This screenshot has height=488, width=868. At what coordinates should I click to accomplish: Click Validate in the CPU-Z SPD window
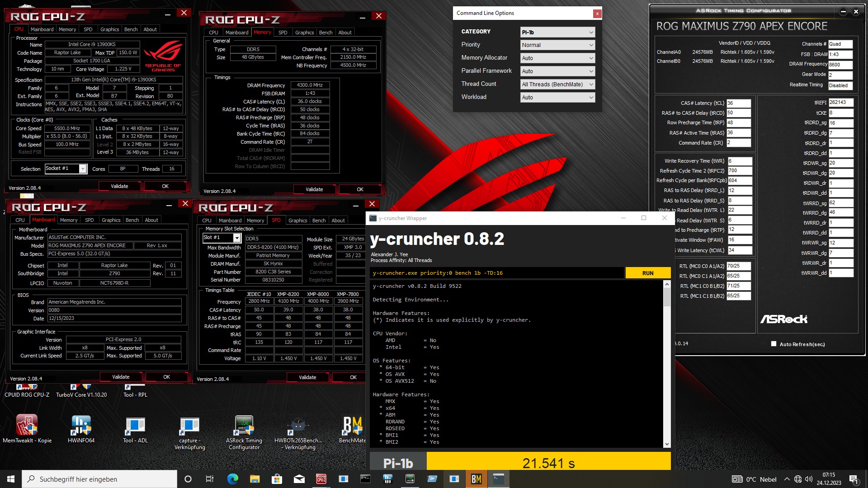[307, 377]
